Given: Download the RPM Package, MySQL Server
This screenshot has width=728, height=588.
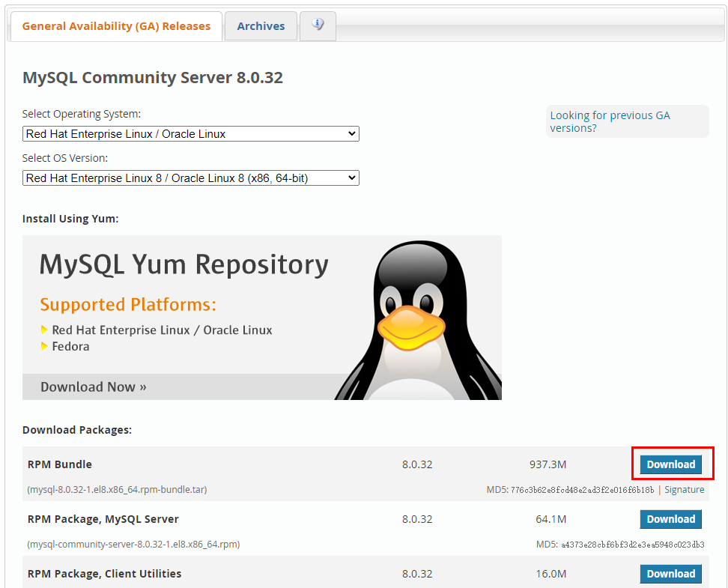Looking at the screenshot, I should coord(670,519).
